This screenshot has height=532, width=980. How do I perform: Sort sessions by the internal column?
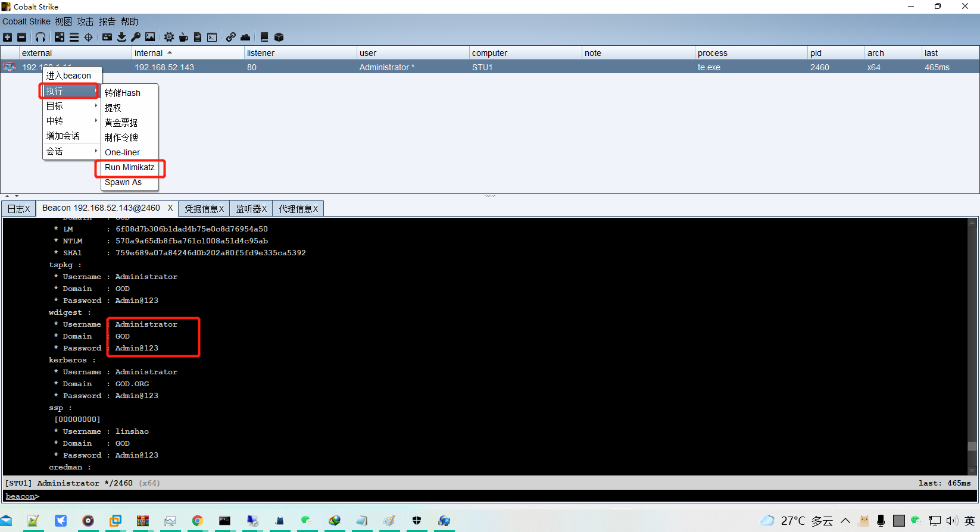click(x=188, y=53)
